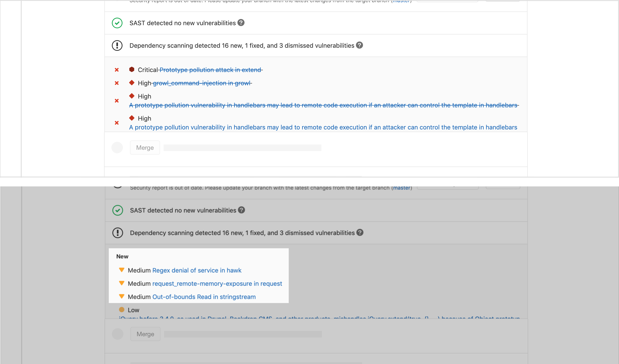Click the Medium triangle beside the stringstream entry
Image resolution: width=619 pixels, height=364 pixels.
[x=122, y=296]
